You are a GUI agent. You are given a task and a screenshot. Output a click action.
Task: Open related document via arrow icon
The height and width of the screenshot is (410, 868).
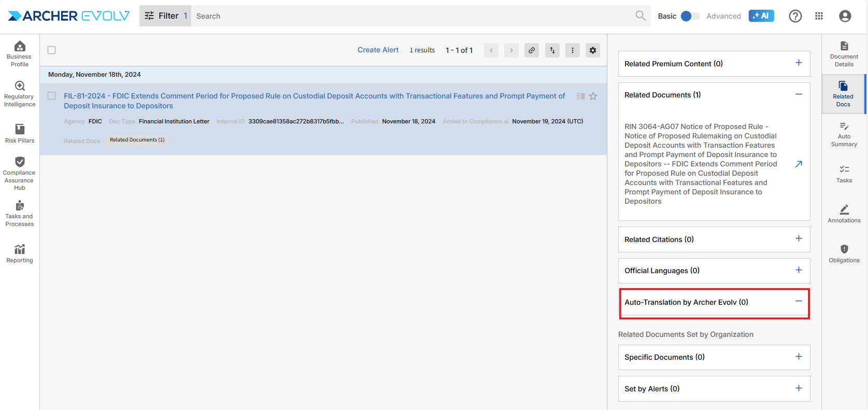pyautogui.click(x=799, y=164)
